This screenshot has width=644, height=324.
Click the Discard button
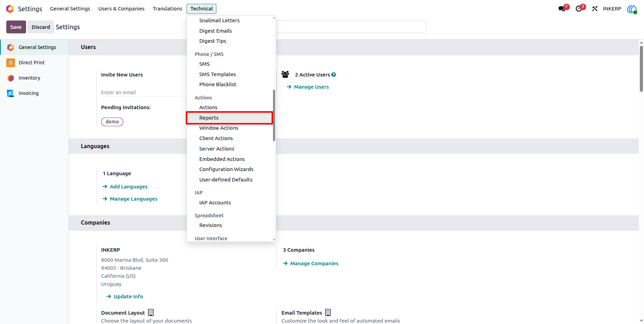41,27
